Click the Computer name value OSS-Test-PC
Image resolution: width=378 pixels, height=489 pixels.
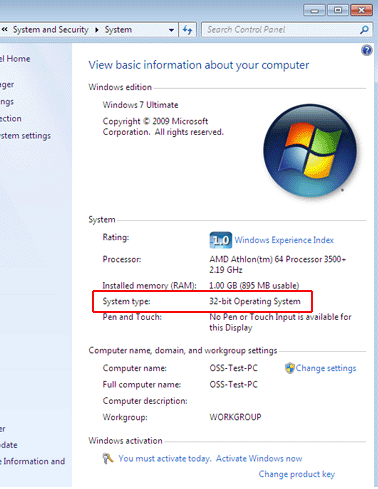233,368
